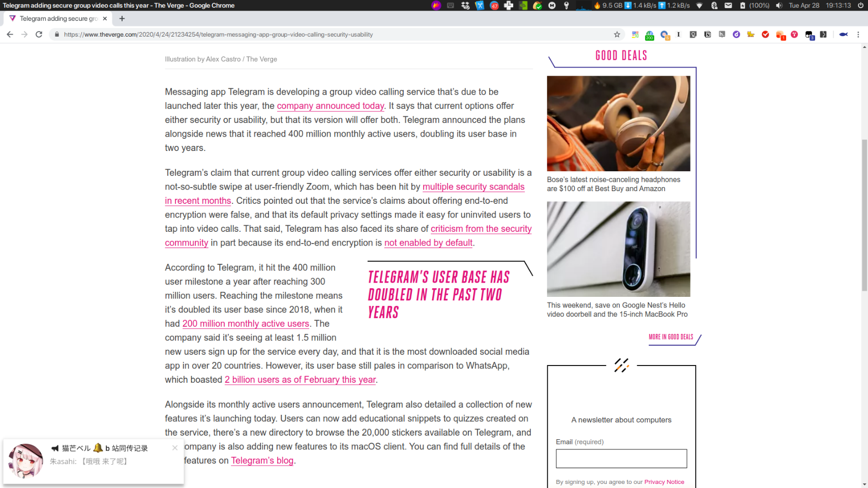This screenshot has width=868, height=488.
Task: Open the Bose headphones deal thumbnail
Action: point(618,124)
